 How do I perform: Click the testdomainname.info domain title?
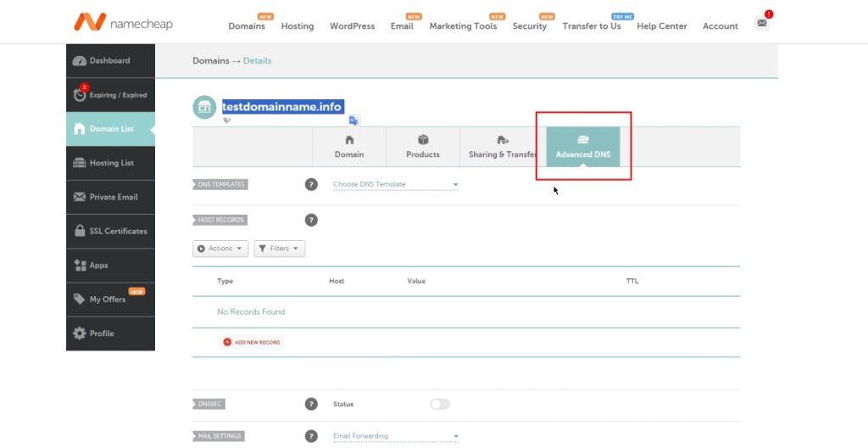(x=282, y=106)
